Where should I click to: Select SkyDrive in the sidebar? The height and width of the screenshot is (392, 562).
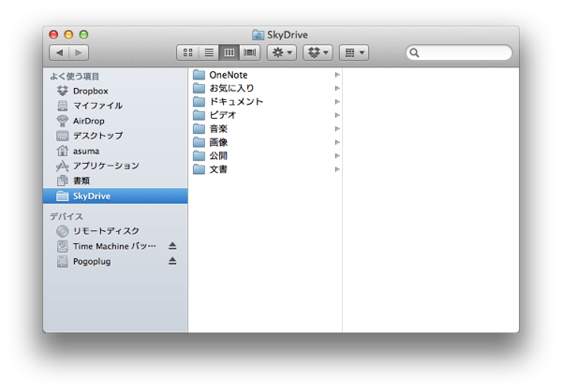[x=115, y=196]
